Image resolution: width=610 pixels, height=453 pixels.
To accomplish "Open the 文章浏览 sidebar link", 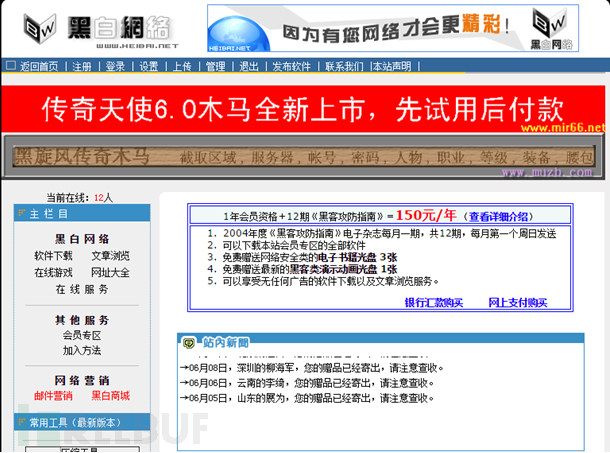I will [110, 256].
